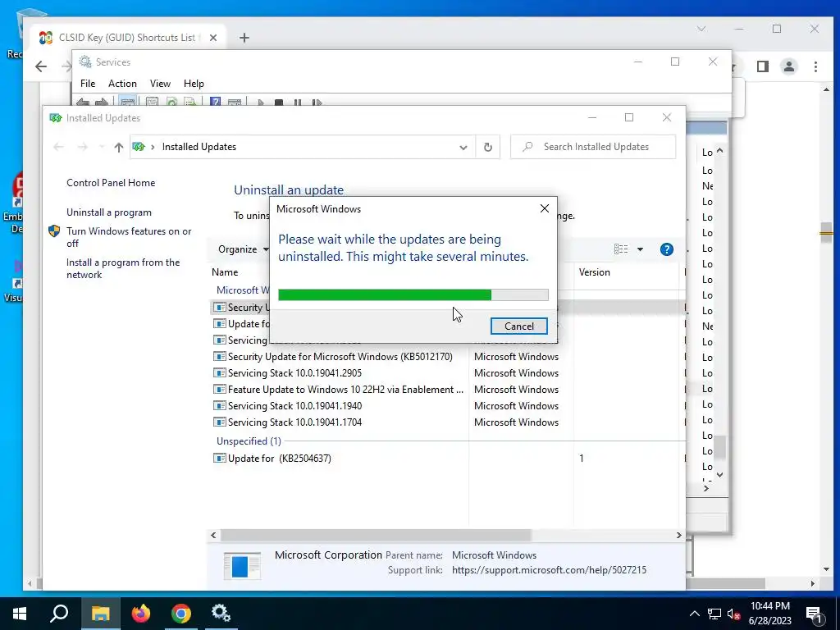840x630 pixels.
Task: Select Security Update KB5012170 row
Action: tap(340, 357)
